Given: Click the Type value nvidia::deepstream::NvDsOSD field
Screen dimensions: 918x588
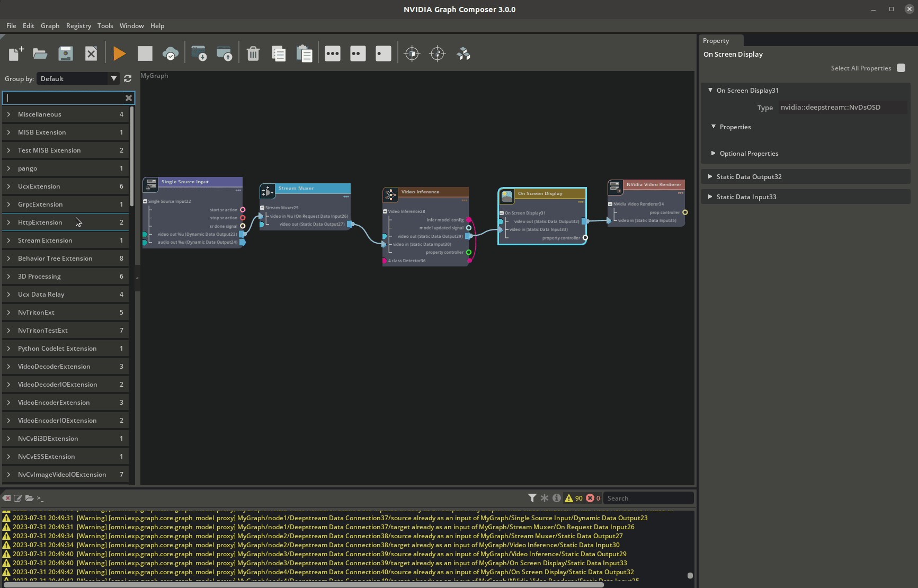Looking at the screenshot, I should [842, 108].
